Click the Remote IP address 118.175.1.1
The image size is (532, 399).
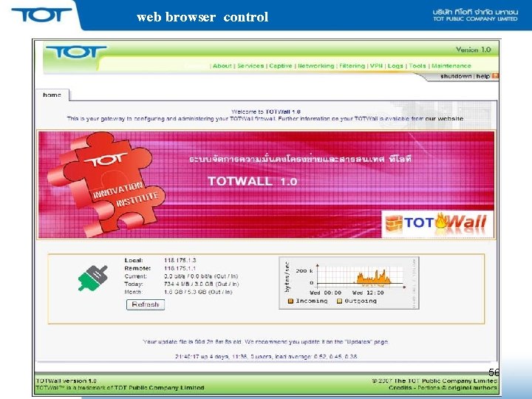click(x=180, y=268)
